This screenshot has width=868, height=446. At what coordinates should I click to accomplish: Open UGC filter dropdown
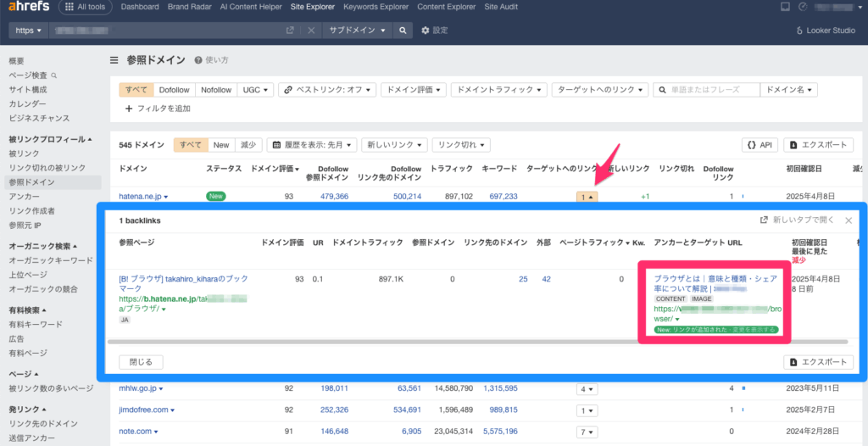[255, 90]
